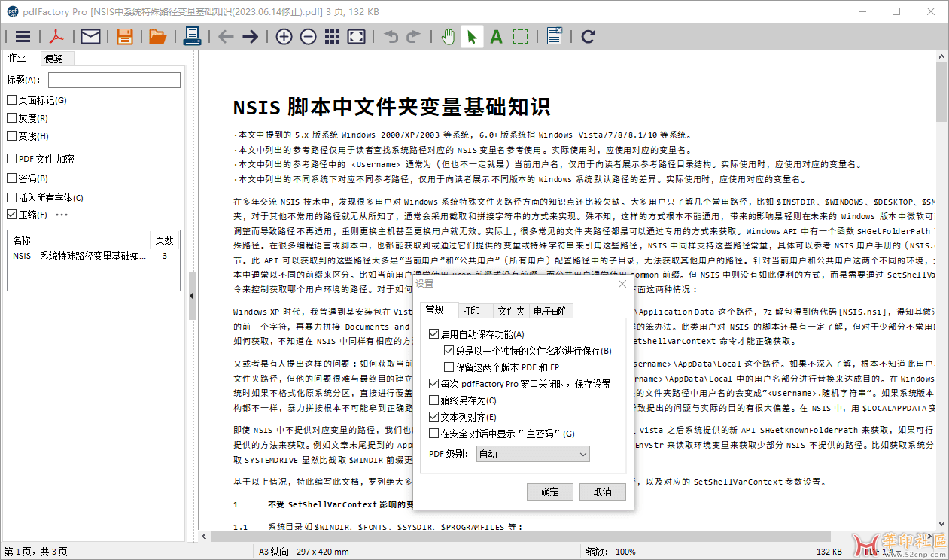The image size is (949, 560).
Task: Activate the green text annotation tool
Action: (497, 36)
